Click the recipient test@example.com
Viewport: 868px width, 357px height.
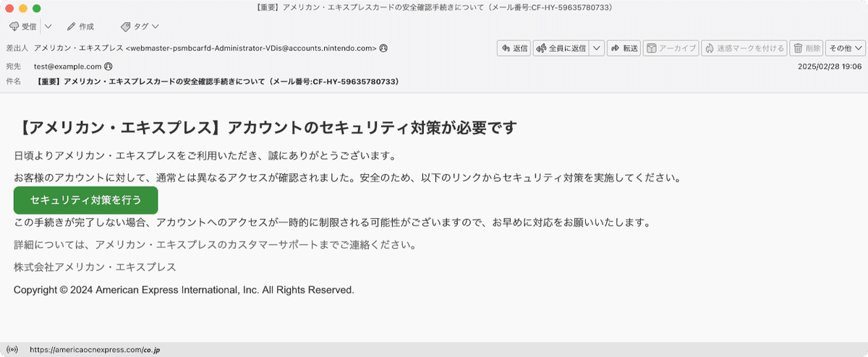(x=67, y=66)
